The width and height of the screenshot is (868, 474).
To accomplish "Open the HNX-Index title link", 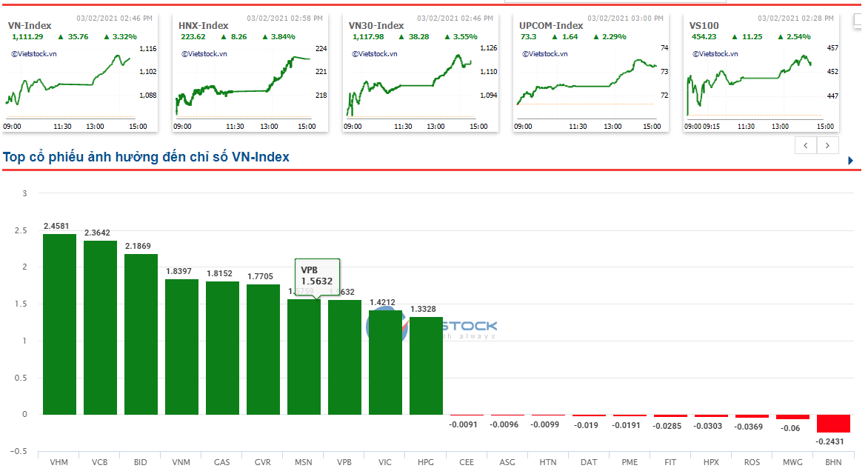I will pos(204,25).
